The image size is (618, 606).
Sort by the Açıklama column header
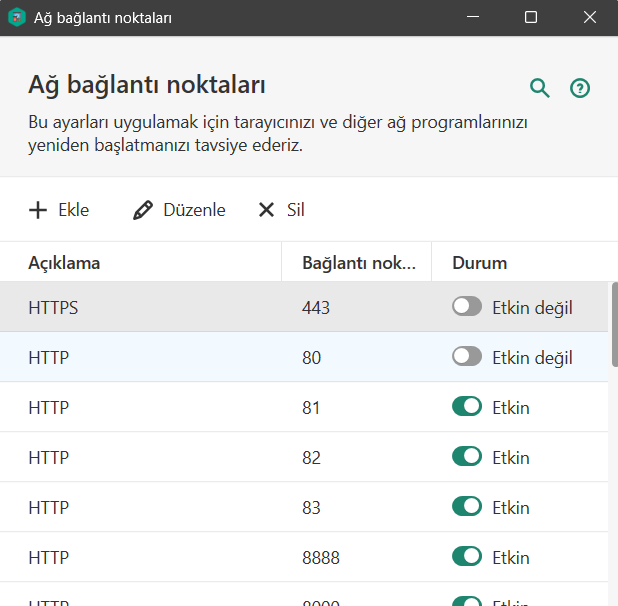tap(64, 263)
